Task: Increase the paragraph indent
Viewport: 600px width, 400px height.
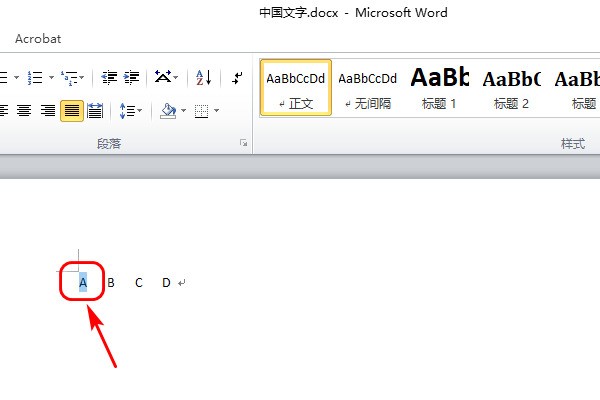Action: [131, 78]
